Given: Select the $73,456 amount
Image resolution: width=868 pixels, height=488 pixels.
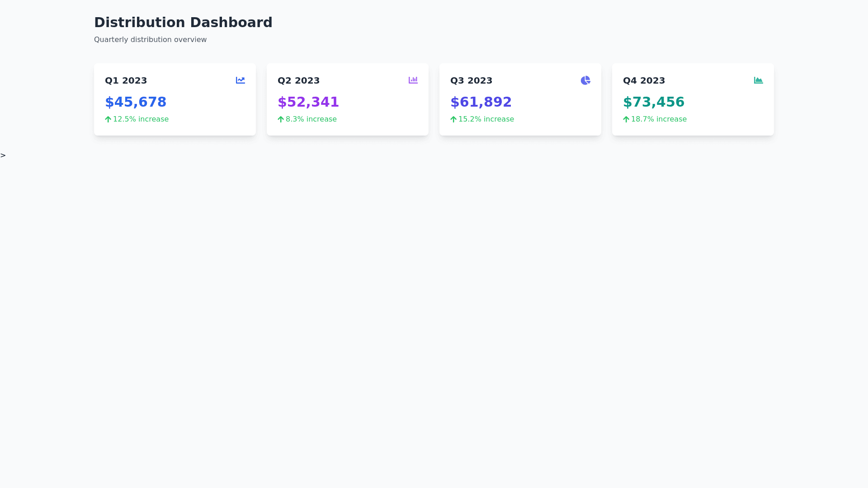Looking at the screenshot, I should pos(654,102).
